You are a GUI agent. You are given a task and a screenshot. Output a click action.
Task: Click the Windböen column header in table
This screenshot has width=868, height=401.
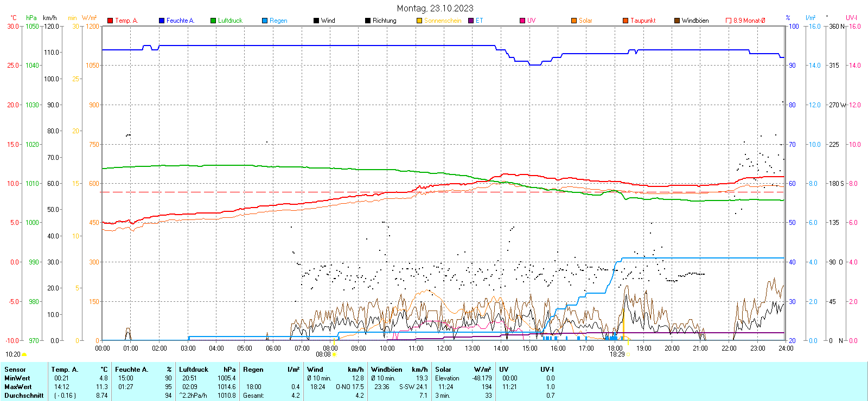[386, 370]
